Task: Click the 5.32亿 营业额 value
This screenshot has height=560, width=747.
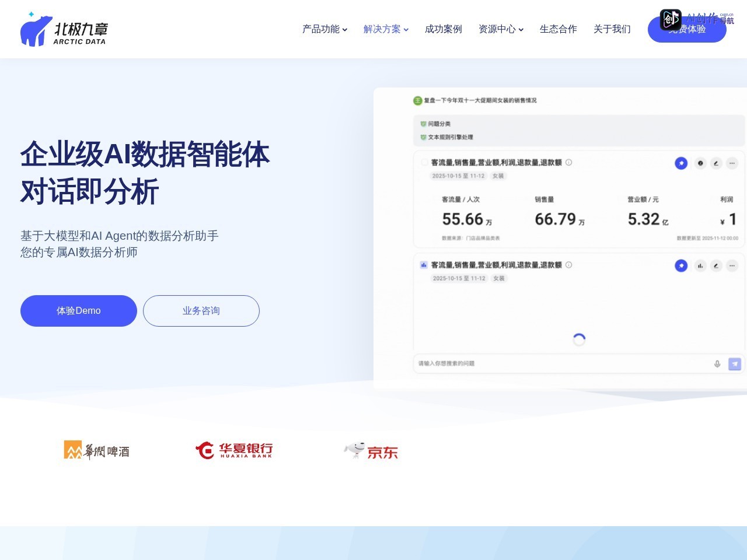Action: tap(648, 219)
